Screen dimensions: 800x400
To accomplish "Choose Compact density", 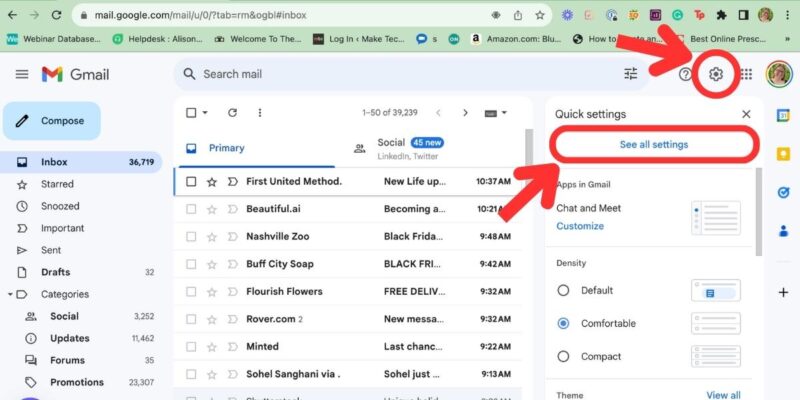I will 563,357.
